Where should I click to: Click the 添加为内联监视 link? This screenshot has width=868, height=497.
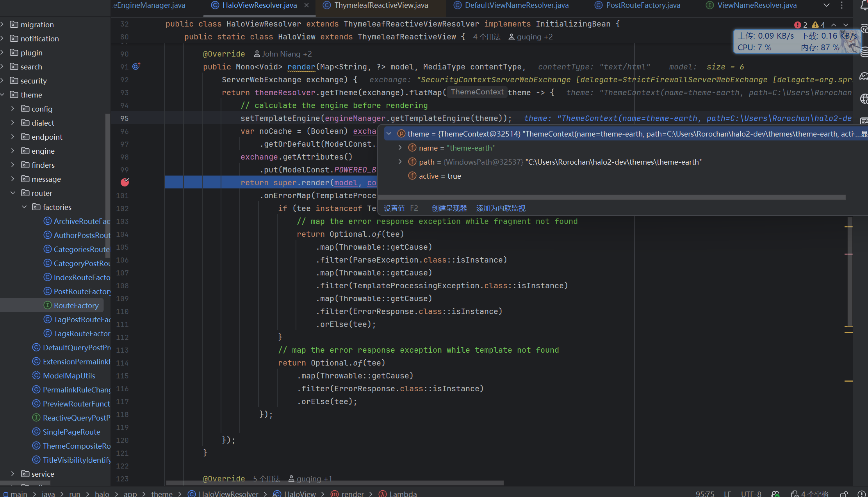[501, 208]
